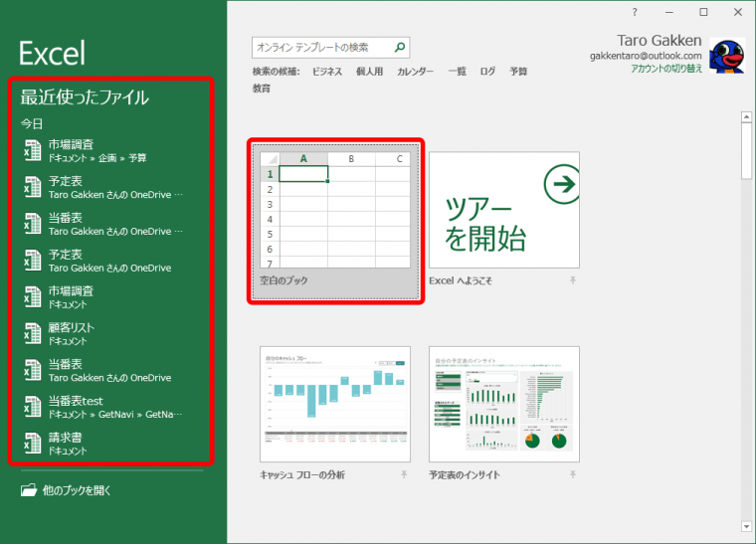Screen dimensions: 756x544
Task: Click Excel file icon beside 市場調査 under 企画 » 予算
Action: coord(32,150)
